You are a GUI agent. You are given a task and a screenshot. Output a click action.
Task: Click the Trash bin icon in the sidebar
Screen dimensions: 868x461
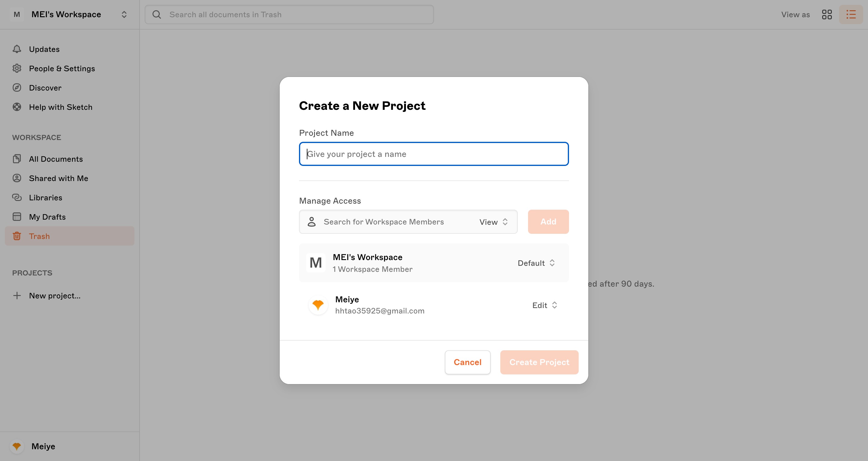coord(17,236)
